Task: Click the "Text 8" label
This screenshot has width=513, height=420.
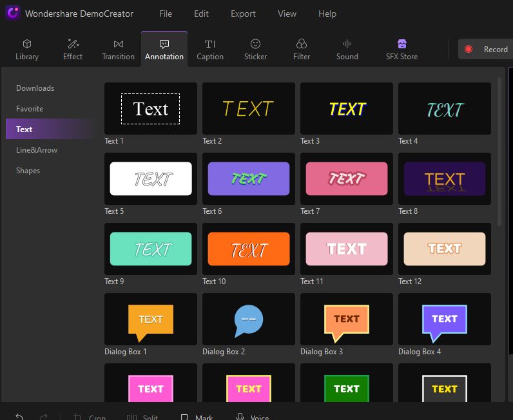Action: (408, 211)
